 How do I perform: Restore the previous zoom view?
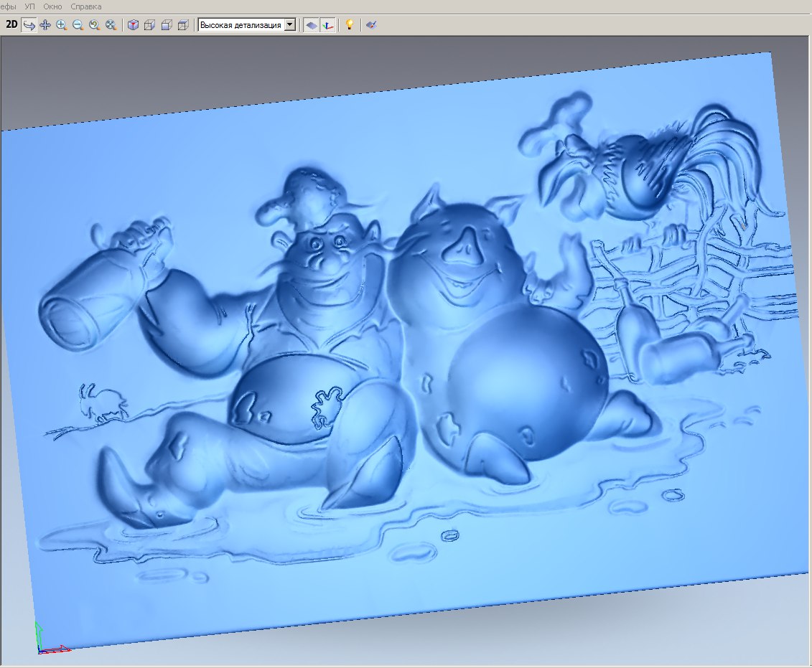pyautogui.click(x=94, y=24)
